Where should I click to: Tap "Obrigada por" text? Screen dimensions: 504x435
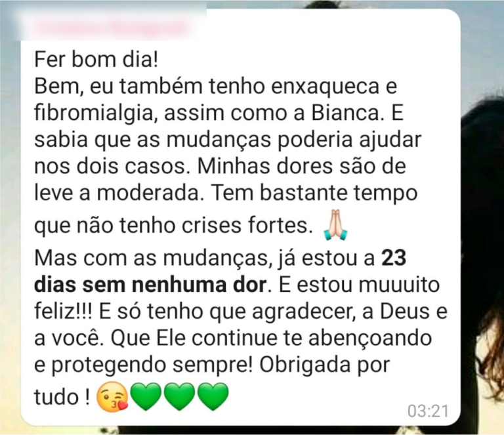click(325, 366)
